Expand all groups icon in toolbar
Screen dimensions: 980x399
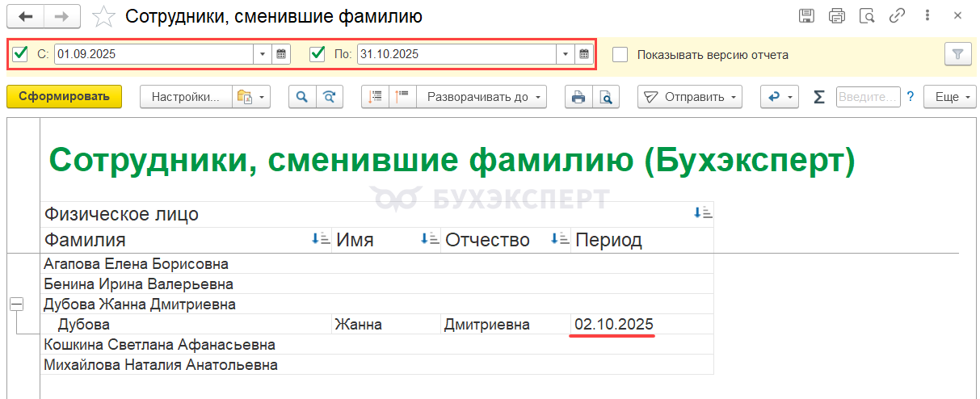[402, 97]
